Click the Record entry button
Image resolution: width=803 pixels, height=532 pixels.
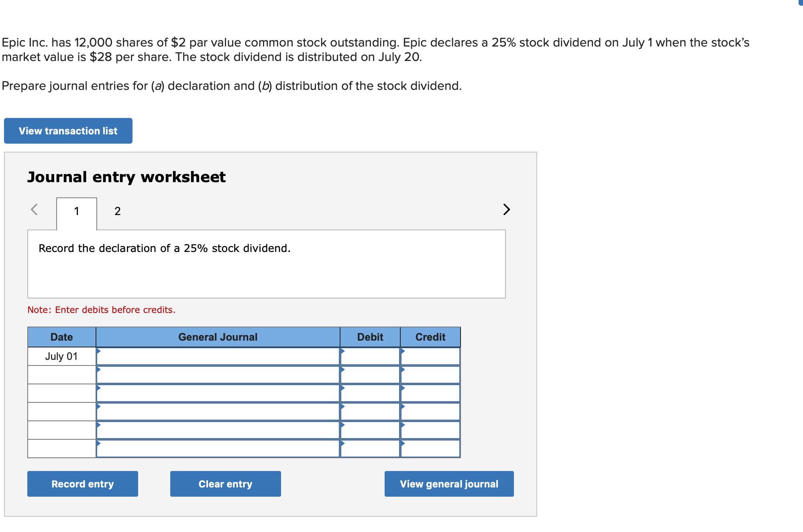[82, 483]
